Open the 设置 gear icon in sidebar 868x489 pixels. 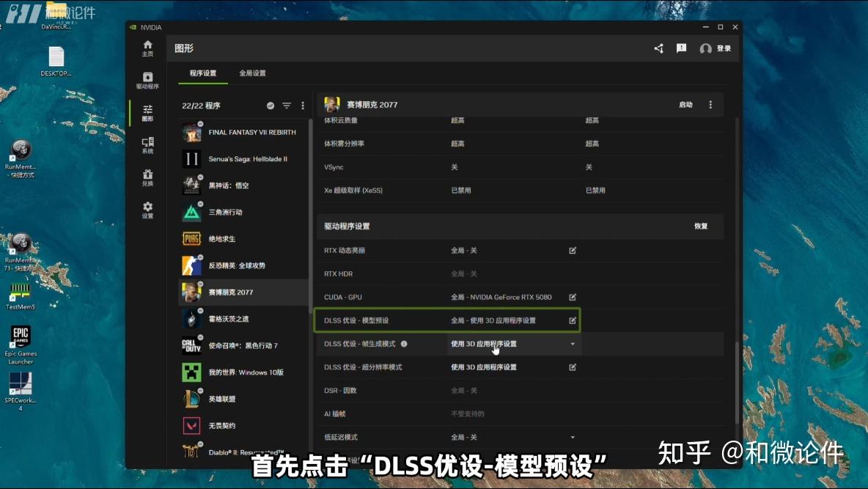[x=147, y=210]
